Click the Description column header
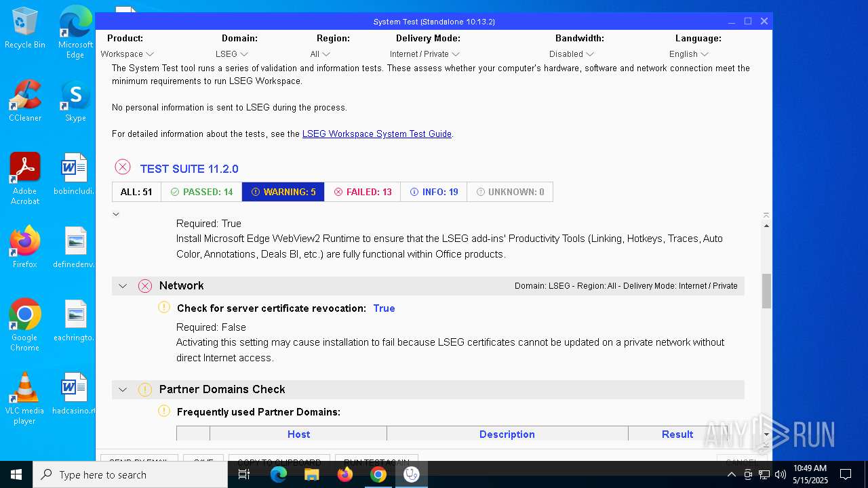 pyautogui.click(x=507, y=434)
